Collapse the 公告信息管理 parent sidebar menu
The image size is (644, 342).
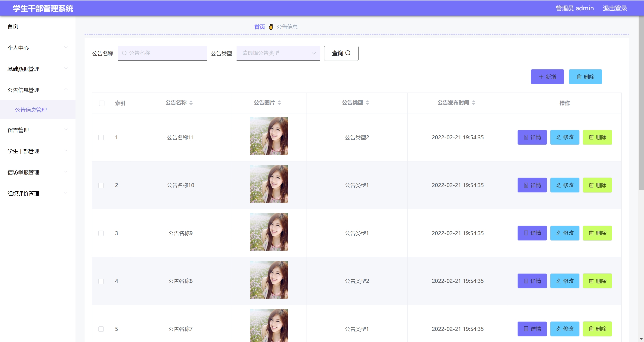(38, 90)
